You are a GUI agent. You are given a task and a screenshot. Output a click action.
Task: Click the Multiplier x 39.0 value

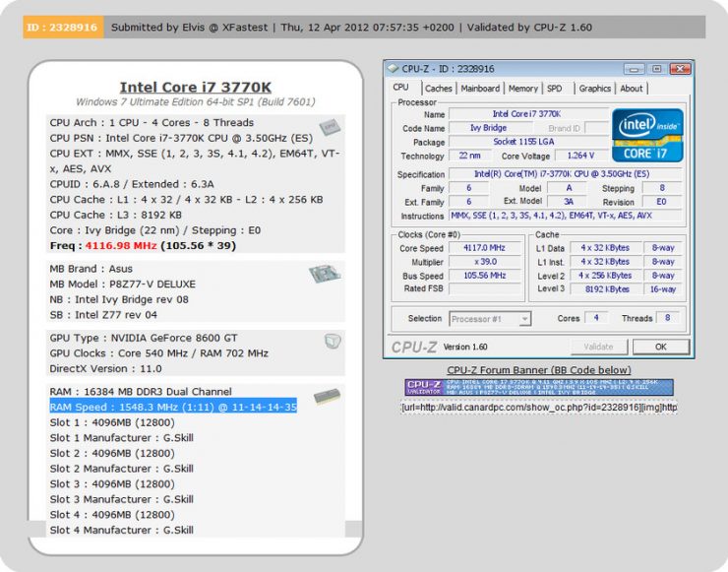(x=484, y=262)
